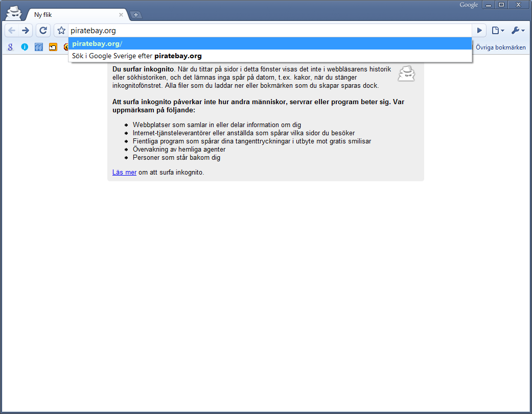Choose the piratebay.org/ autocomplete suggestion

coord(270,44)
